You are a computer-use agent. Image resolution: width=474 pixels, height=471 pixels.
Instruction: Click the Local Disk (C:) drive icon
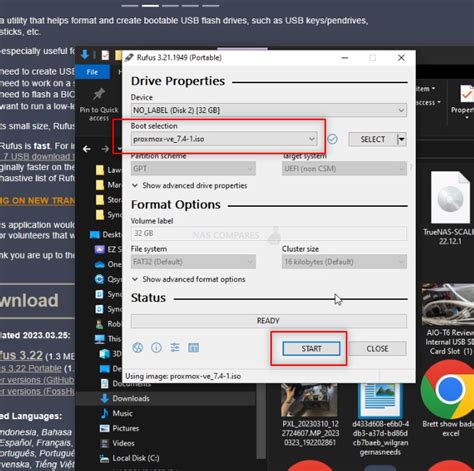point(105,459)
